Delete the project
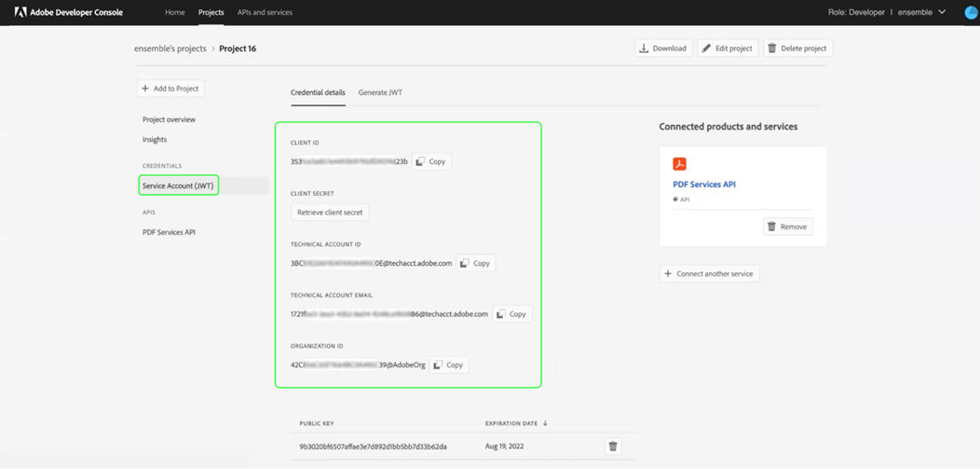 [x=797, y=48]
